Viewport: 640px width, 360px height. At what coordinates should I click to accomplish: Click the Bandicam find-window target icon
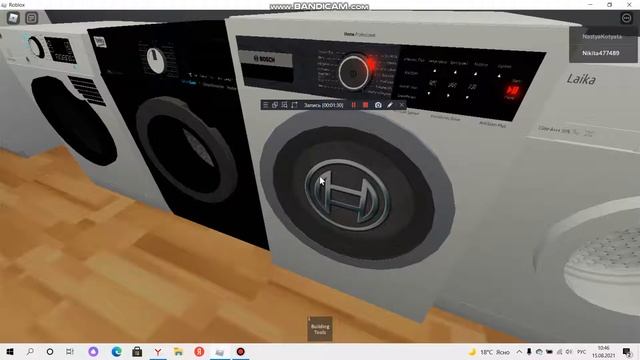tap(284, 105)
